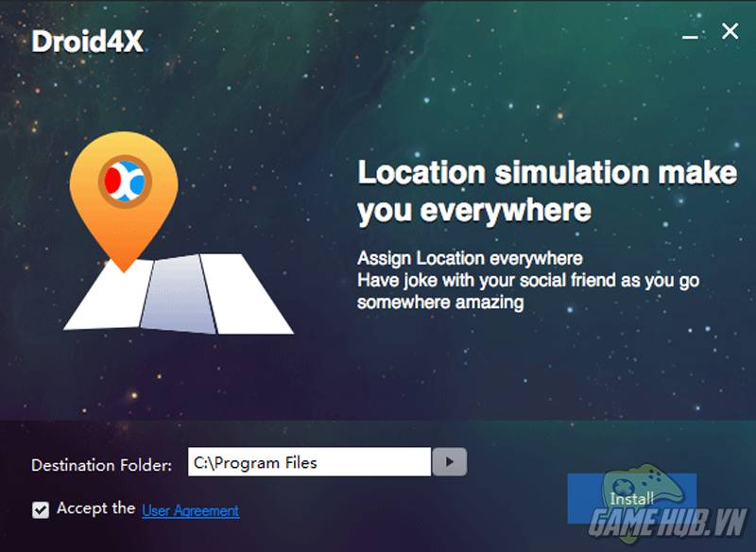The height and width of the screenshot is (552, 756).
Task: Click the gray middle panel of map
Action: point(179,294)
